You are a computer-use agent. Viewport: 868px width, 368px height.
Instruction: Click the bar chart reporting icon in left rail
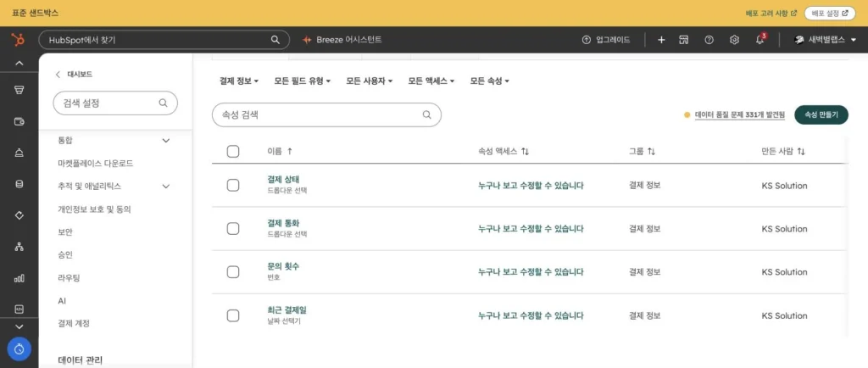(19, 278)
